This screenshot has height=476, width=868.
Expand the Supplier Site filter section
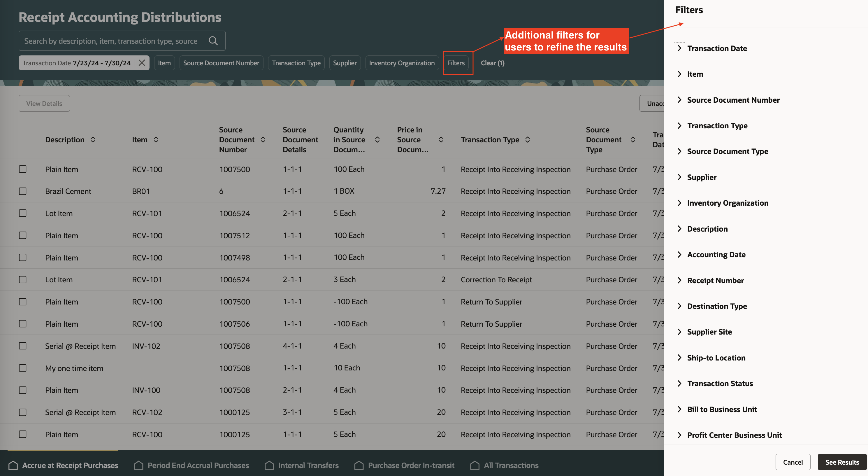tap(679, 332)
